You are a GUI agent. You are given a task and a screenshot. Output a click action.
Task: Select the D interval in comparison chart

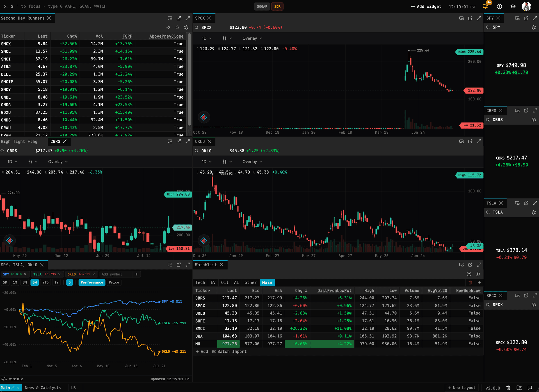click(x=69, y=282)
